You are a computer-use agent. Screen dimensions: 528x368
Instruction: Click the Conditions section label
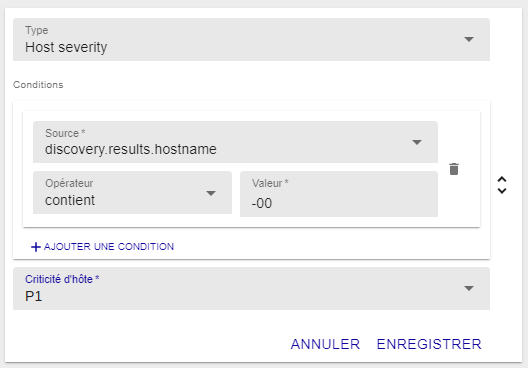pyautogui.click(x=38, y=85)
